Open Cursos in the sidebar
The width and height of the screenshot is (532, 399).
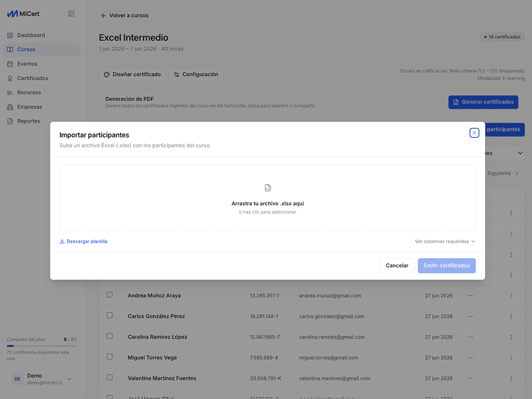pyautogui.click(x=42, y=49)
